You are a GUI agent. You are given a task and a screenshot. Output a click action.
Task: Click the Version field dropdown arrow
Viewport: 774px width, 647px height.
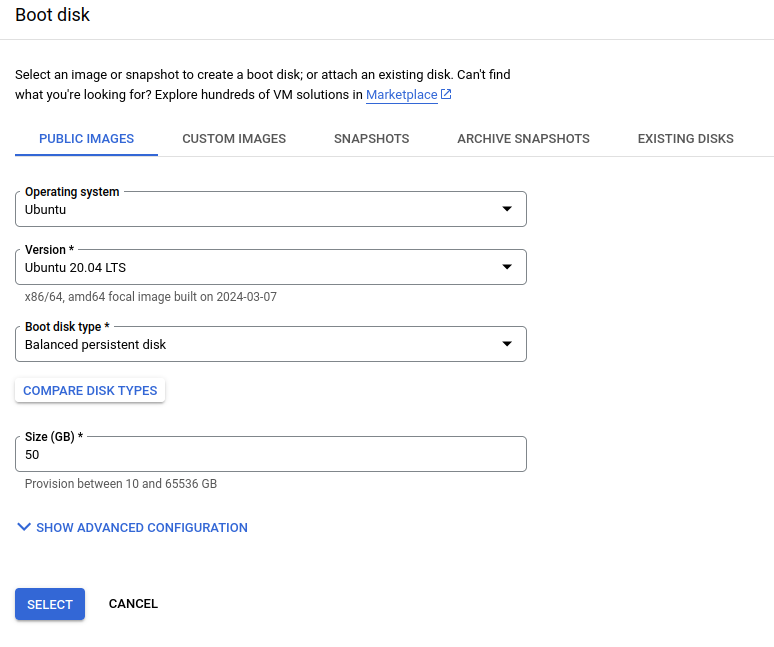pyautogui.click(x=506, y=267)
